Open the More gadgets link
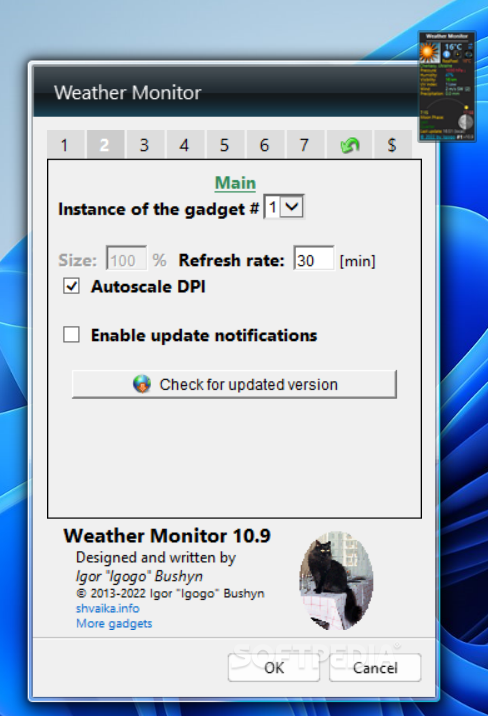 [114, 623]
